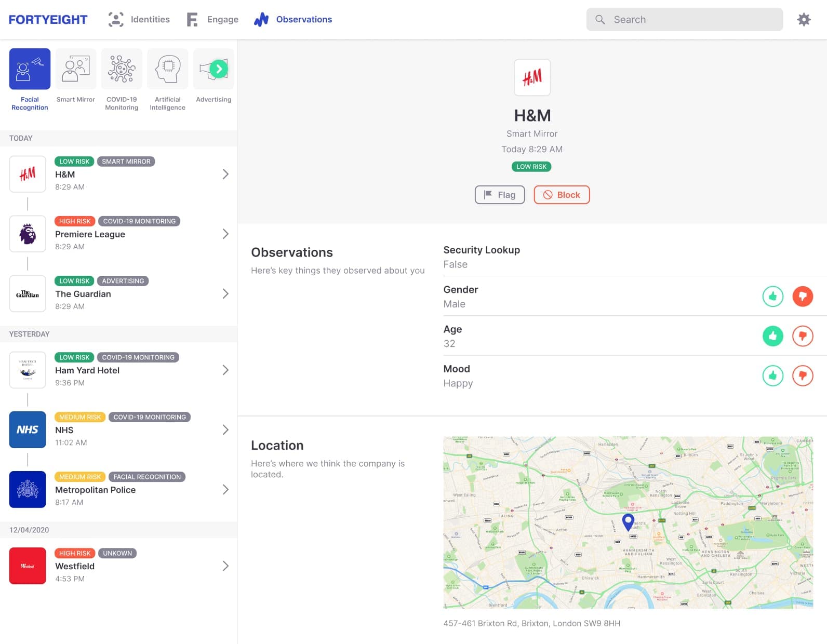
Task: Expand the NHS entry chevron
Action: pyautogui.click(x=225, y=430)
